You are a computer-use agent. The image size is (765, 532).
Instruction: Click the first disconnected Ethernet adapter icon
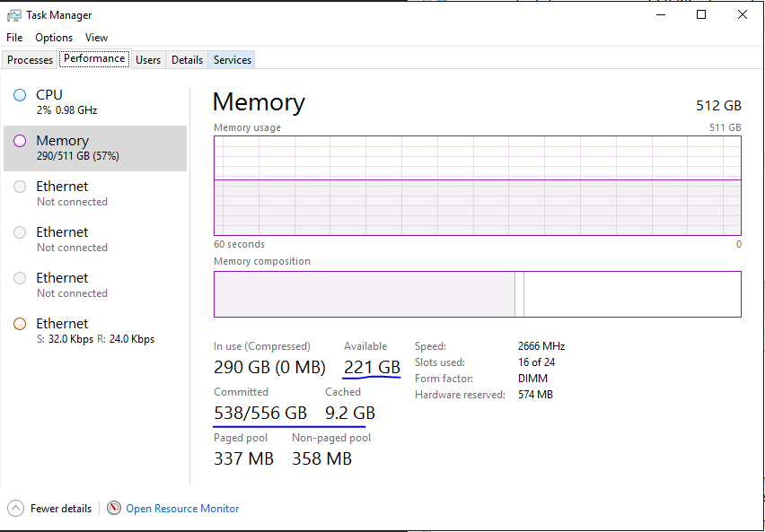point(20,187)
